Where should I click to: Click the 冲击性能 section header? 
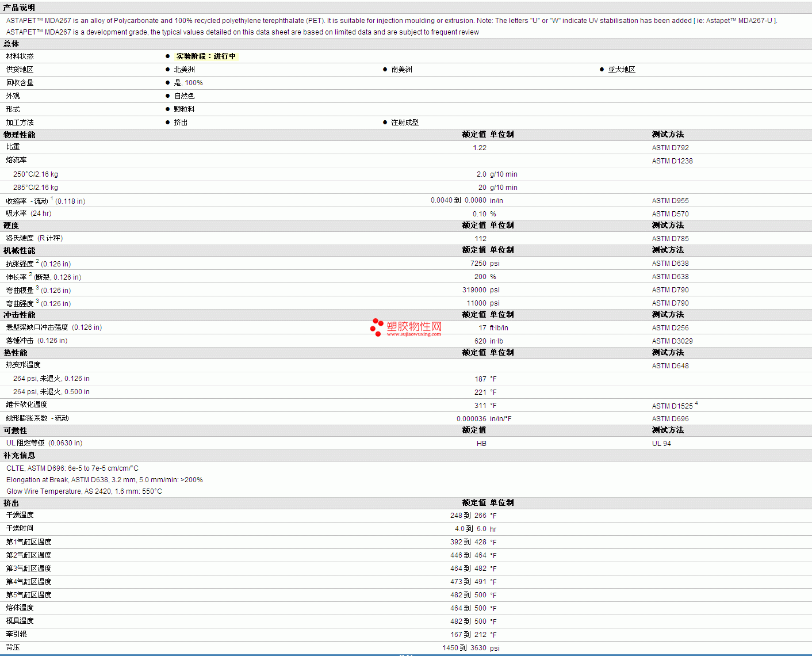(x=19, y=315)
